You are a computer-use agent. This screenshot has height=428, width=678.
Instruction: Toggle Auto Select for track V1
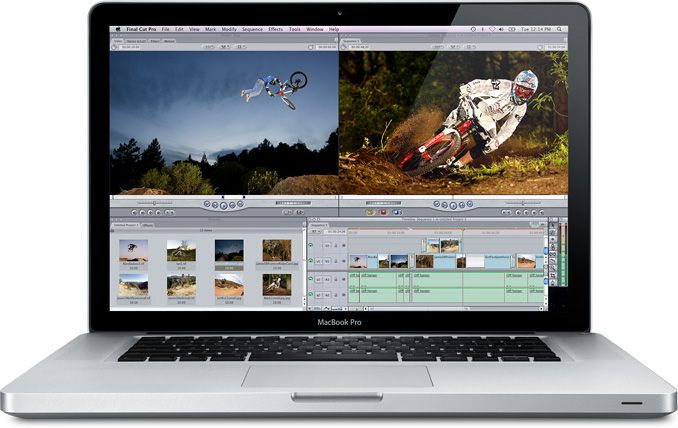pos(344,261)
